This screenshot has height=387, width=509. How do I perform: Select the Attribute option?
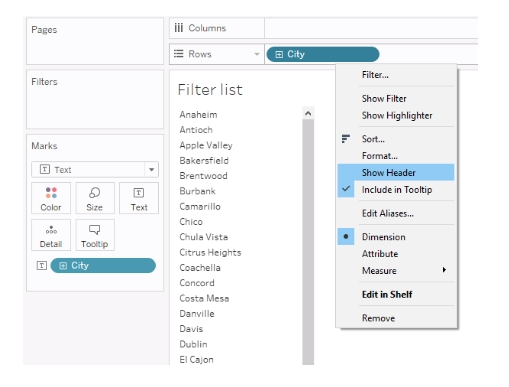[x=380, y=254]
